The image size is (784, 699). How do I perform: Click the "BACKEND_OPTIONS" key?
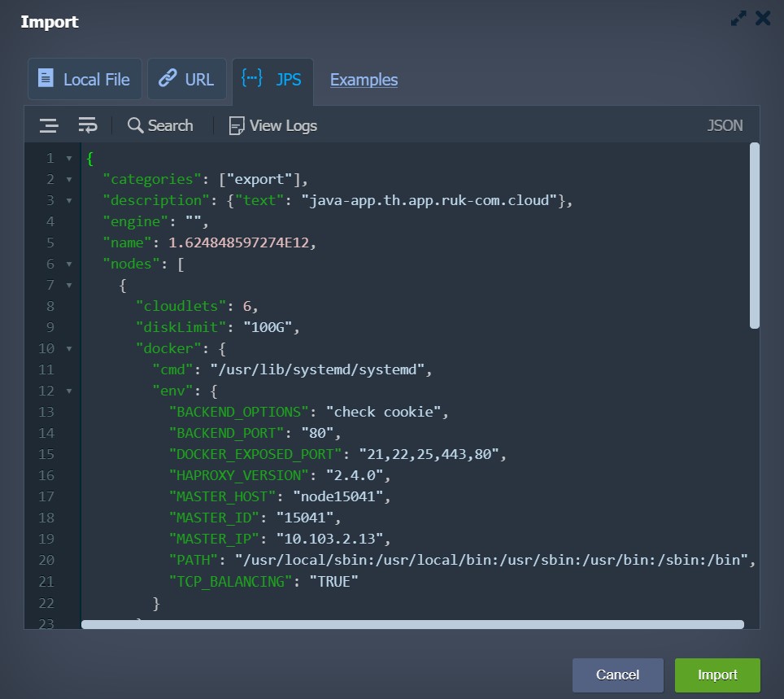point(239,412)
